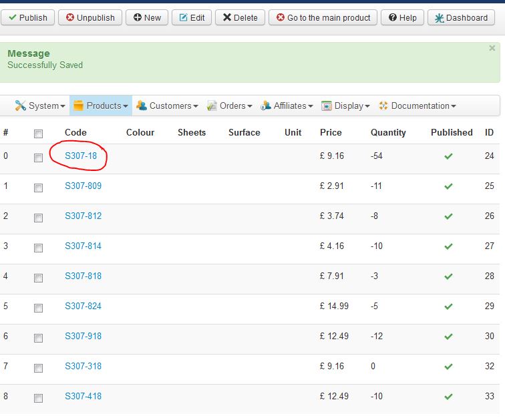Open the Display menu

pos(345,106)
